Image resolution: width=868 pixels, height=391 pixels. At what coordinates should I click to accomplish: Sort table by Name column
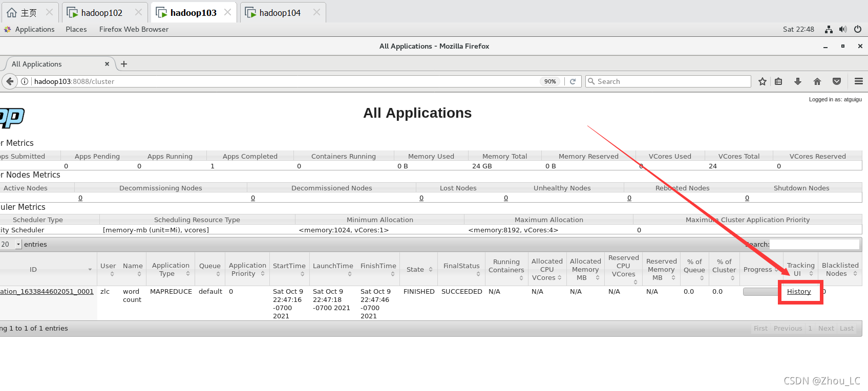pos(133,269)
